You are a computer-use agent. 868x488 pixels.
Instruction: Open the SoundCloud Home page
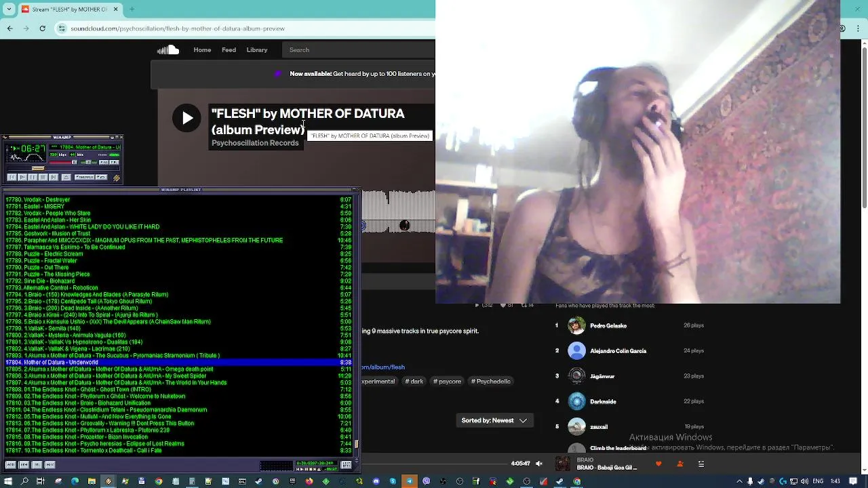click(x=202, y=49)
